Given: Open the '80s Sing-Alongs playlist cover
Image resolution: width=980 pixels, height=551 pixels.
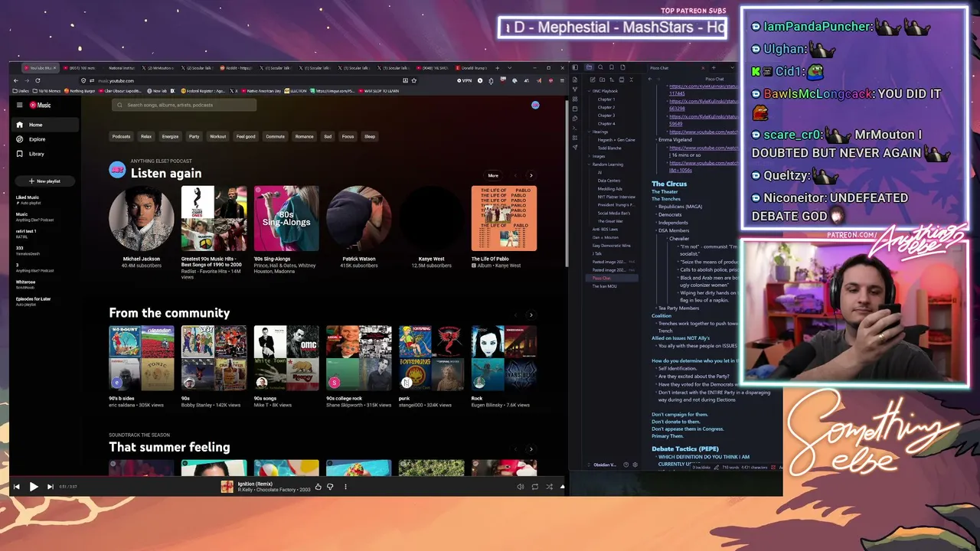Looking at the screenshot, I should [286, 218].
